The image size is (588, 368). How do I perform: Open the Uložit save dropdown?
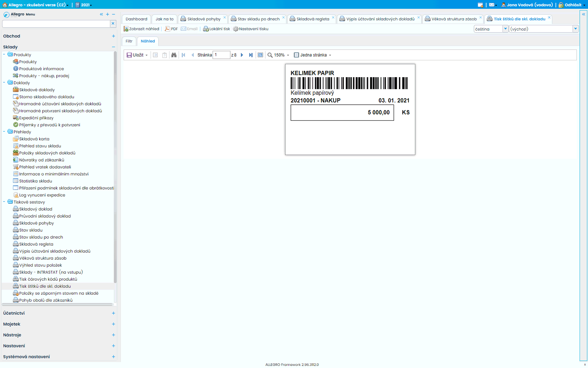tap(137, 55)
